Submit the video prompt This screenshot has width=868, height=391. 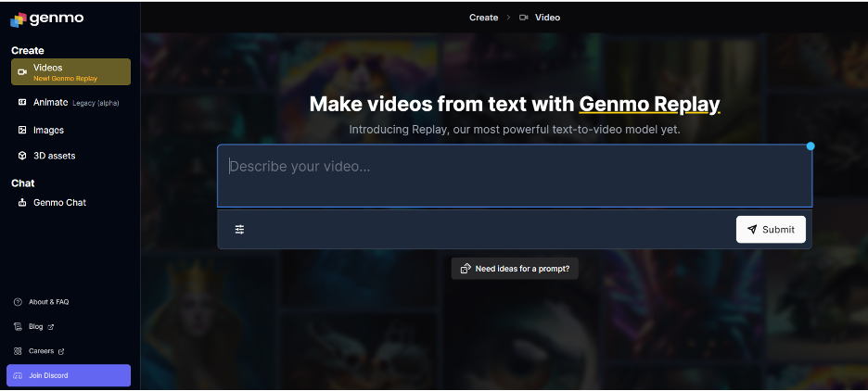pos(771,230)
